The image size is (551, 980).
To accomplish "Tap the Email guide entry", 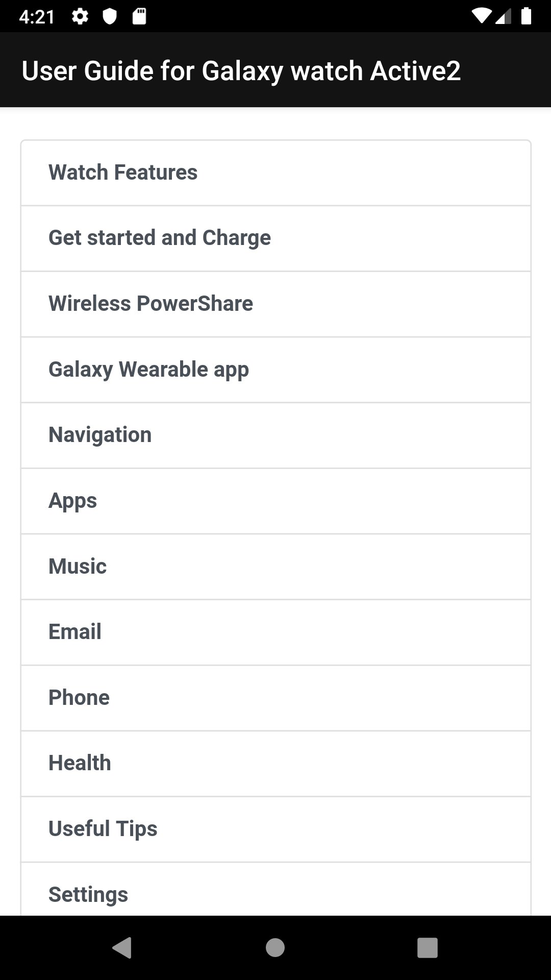I will click(x=275, y=632).
